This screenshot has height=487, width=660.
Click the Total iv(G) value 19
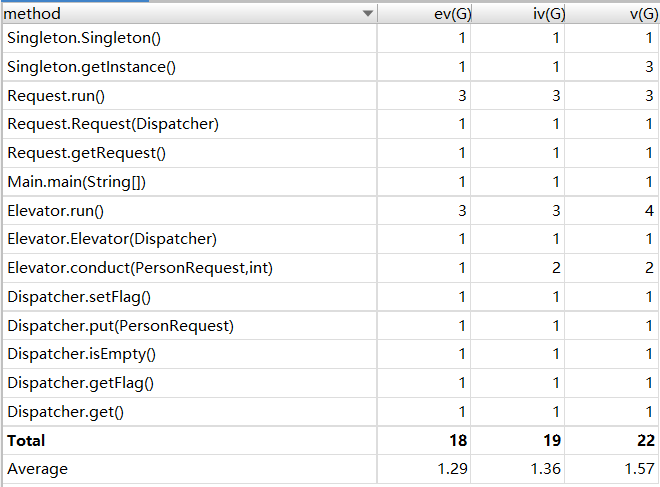click(x=552, y=441)
